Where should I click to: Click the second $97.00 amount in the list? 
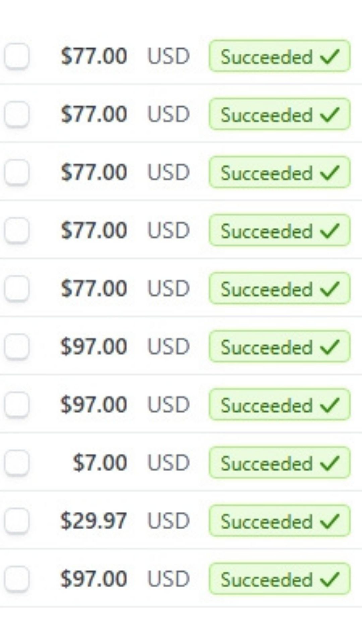point(94,405)
